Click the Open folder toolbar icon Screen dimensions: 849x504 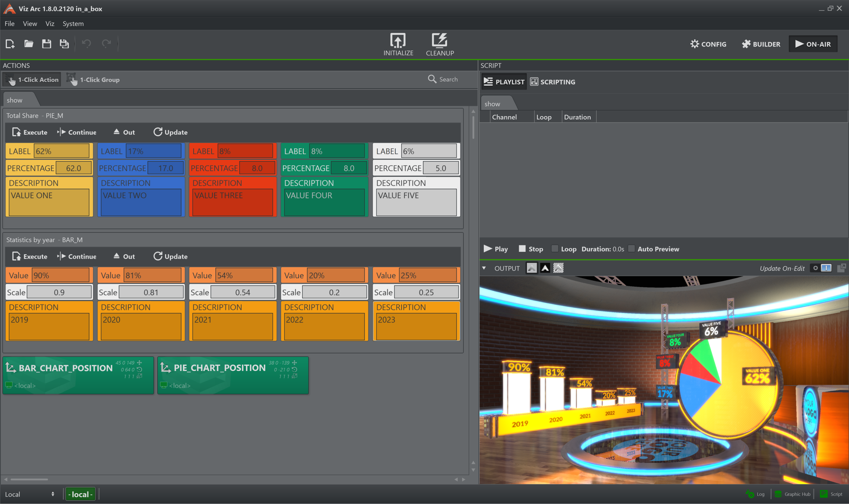point(29,44)
